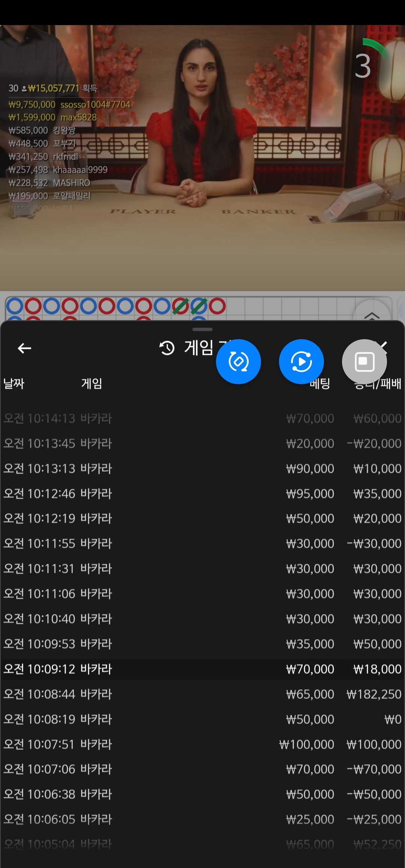Viewport: 405px width, 868px height.
Task: Click the ₩15,057,771 winners total header
Action: (x=54, y=88)
